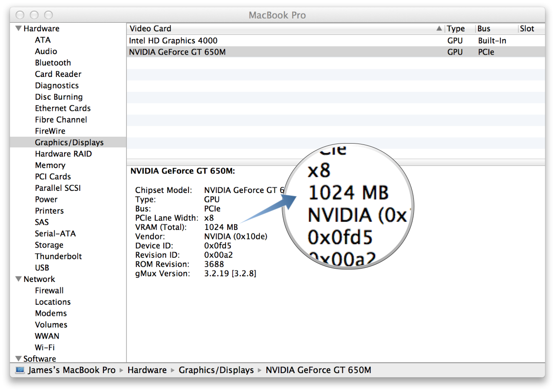
Task: Click PCIe Lane Width value x8 in the details pane
Action: click(209, 218)
